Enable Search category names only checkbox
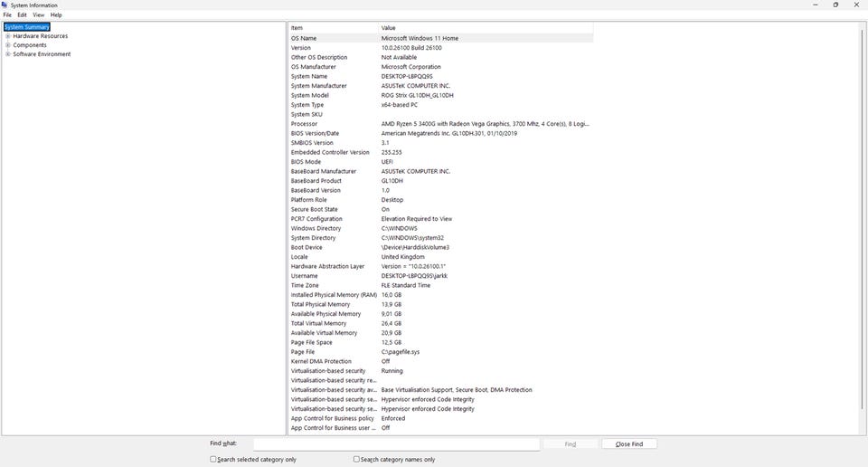 click(356, 459)
